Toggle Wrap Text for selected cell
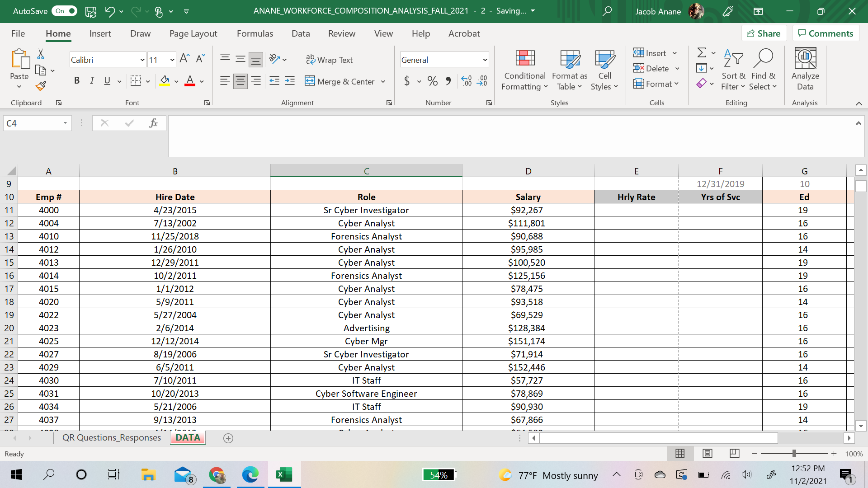 point(330,60)
